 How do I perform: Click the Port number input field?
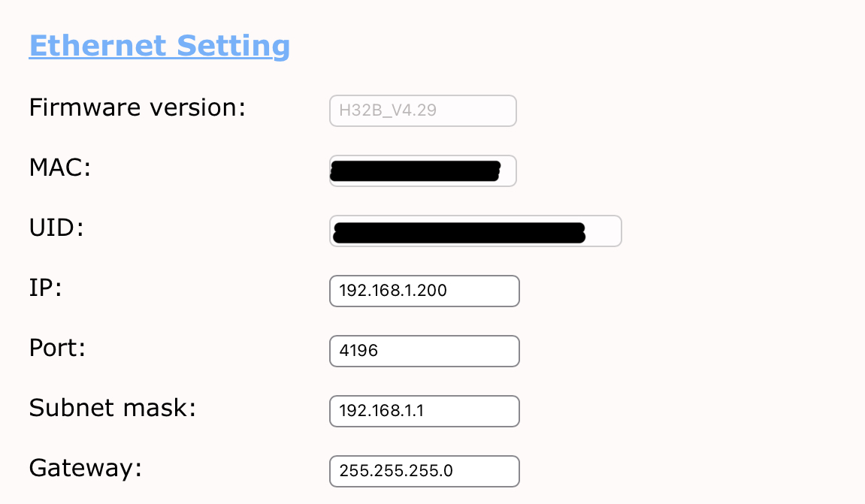tap(424, 351)
